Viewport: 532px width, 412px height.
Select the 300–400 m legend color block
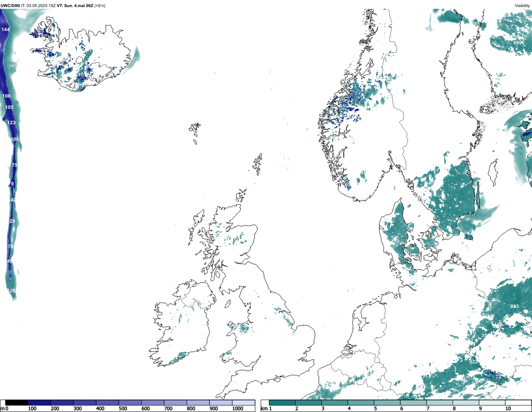[85, 403]
